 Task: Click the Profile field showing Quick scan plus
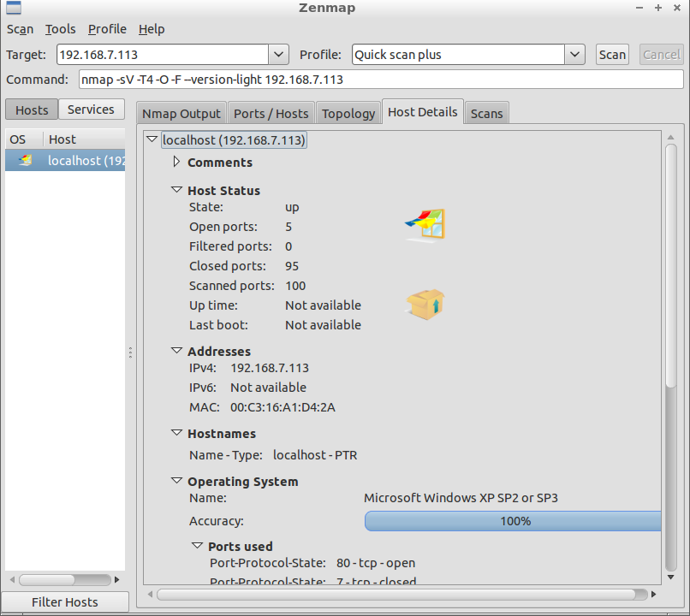click(459, 55)
